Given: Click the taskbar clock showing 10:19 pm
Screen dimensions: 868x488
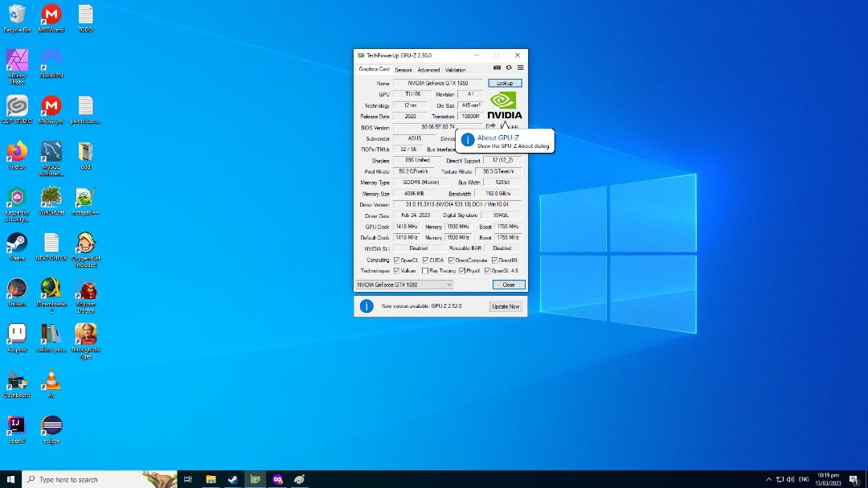Looking at the screenshot, I should pyautogui.click(x=828, y=479).
